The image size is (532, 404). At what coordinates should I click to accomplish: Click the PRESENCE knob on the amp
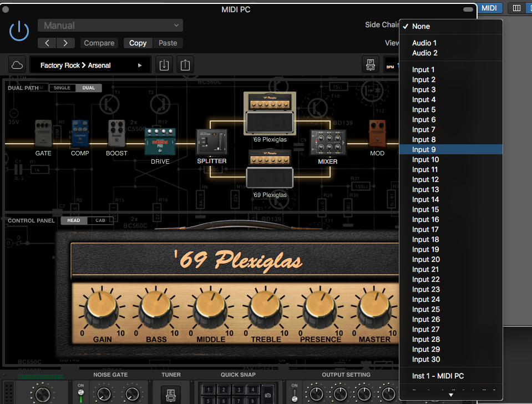(x=320, y=308)
